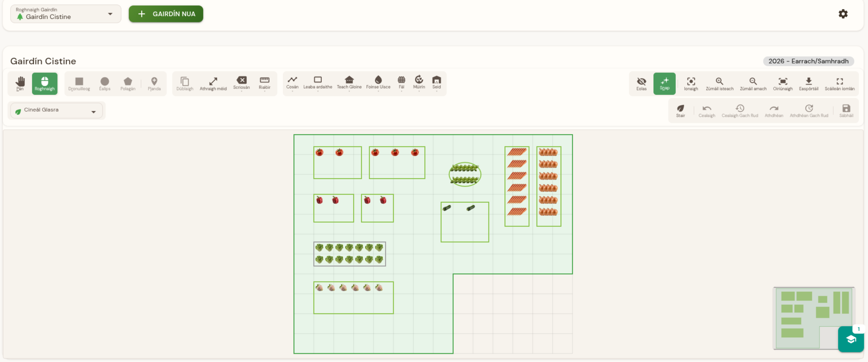
Task: Pick the Polagán polygon tool
Action: click(x=128, y=83)
